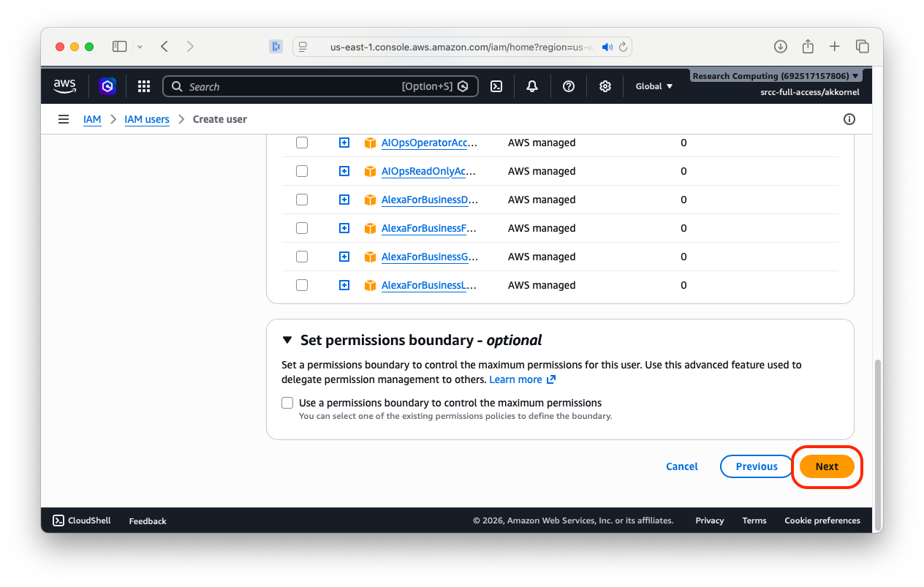Open the AWS home logo
The image size is (924, 587).
65,86
